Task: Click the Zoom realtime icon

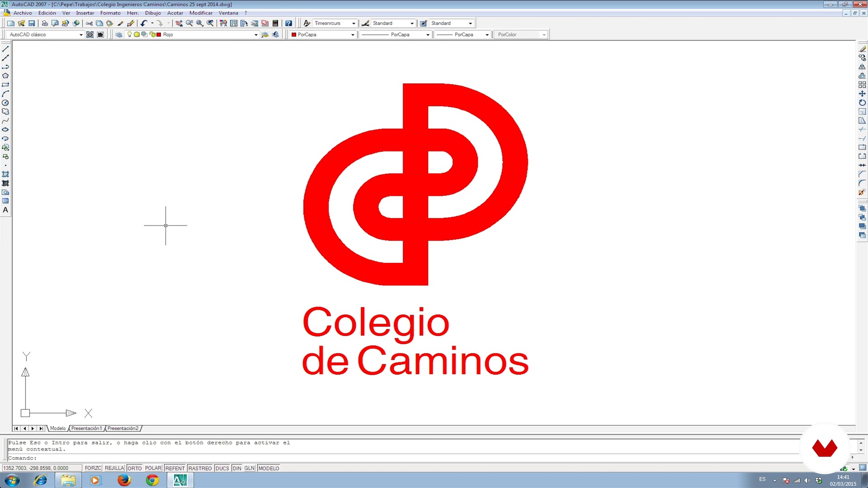Action: point(189,23)
